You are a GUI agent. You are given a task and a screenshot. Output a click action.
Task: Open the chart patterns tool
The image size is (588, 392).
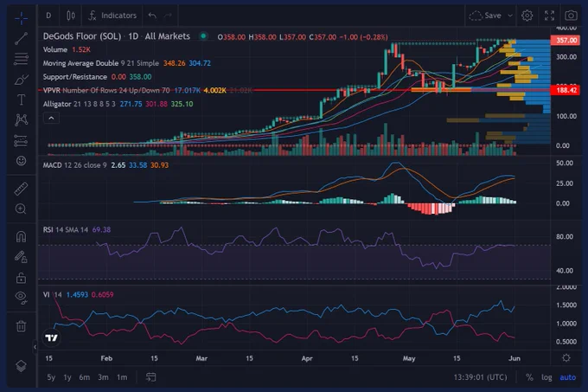[22, 120]
